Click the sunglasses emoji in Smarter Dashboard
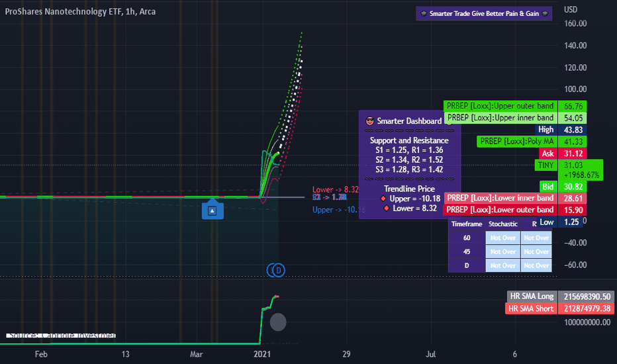 click(x=369, y=121)
